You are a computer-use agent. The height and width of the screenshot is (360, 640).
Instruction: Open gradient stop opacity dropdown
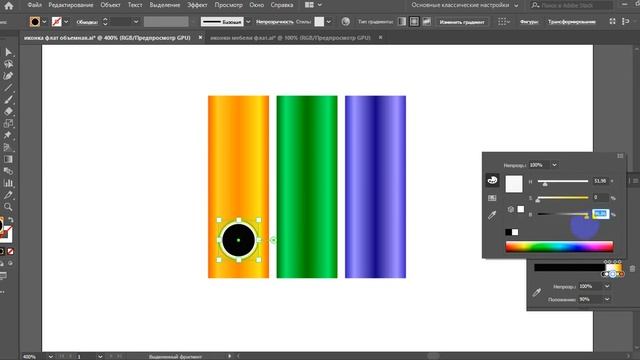[607, 286]
